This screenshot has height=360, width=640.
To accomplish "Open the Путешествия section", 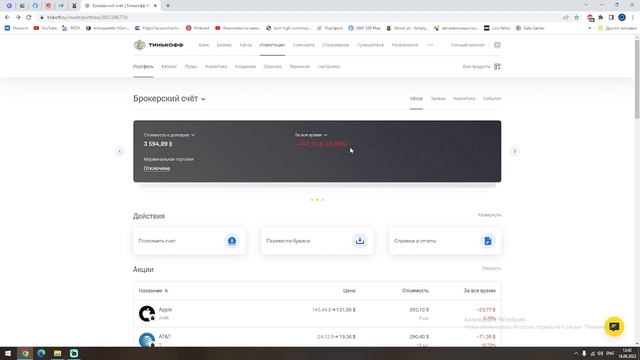I will coord(370,45).
